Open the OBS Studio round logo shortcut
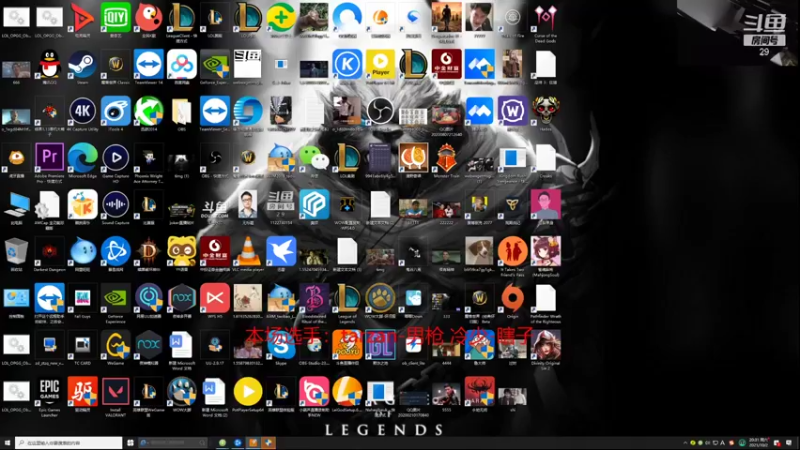The height and width of the screenshot is (450, 800). coord(380,111)
